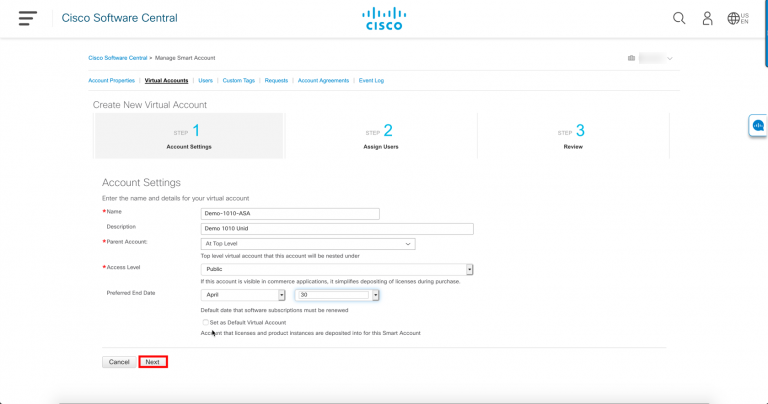Select the Virtual Accounts tab
This screenshot has width=768, height=404.
(x=166, y=80)
